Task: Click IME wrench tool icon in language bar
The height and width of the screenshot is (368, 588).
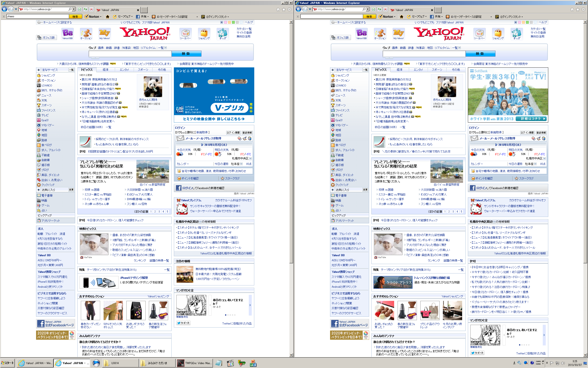Action: (519, 363)
